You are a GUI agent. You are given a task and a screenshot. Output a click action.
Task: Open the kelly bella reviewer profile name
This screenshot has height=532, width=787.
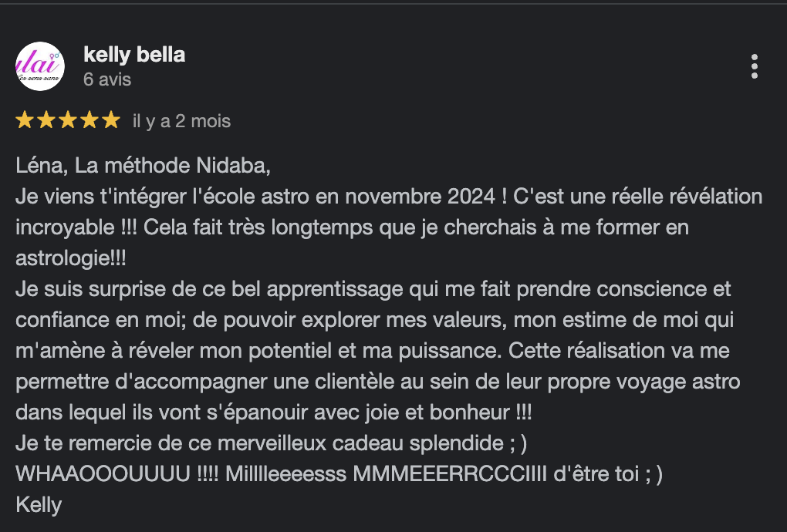point(133,56)
